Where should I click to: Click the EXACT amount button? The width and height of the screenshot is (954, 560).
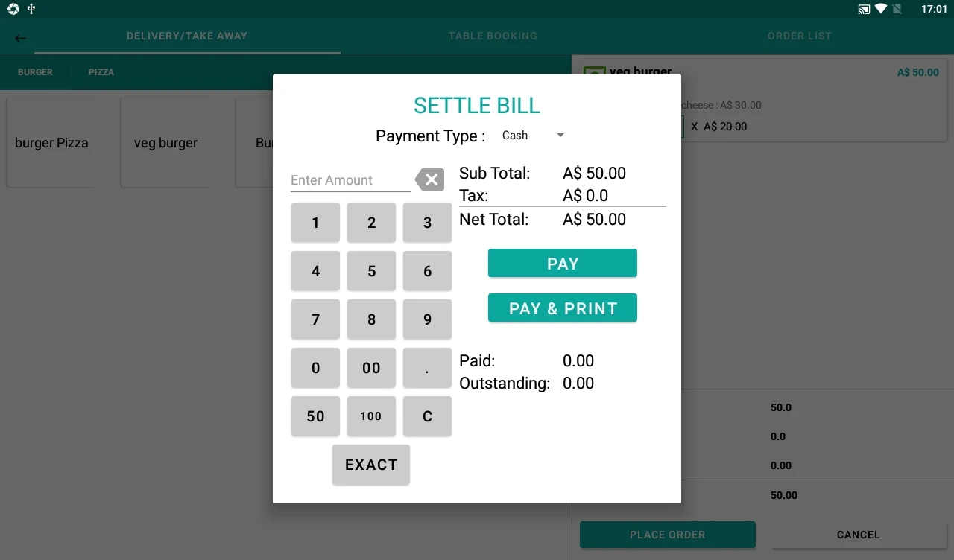(x=371, y=465)
